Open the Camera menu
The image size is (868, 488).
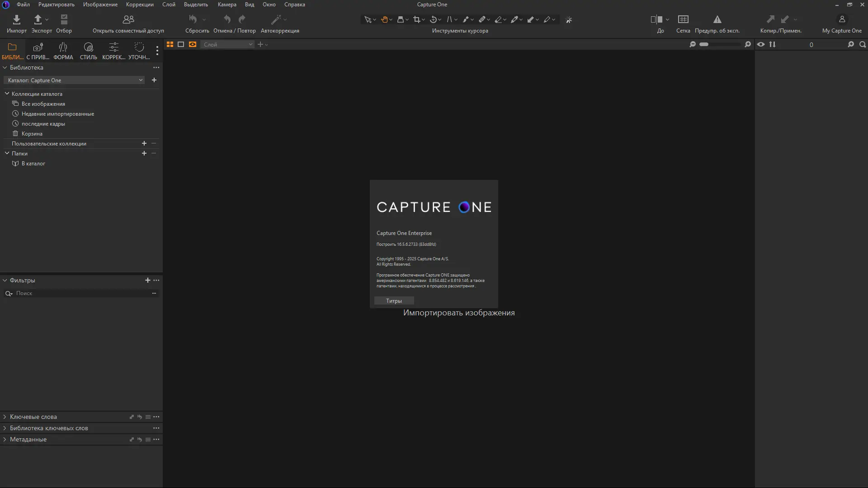pos(226,5)
